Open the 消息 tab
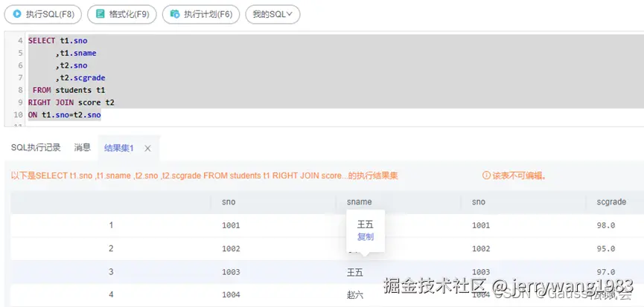The image size is (644, 307). pos(82,148)
